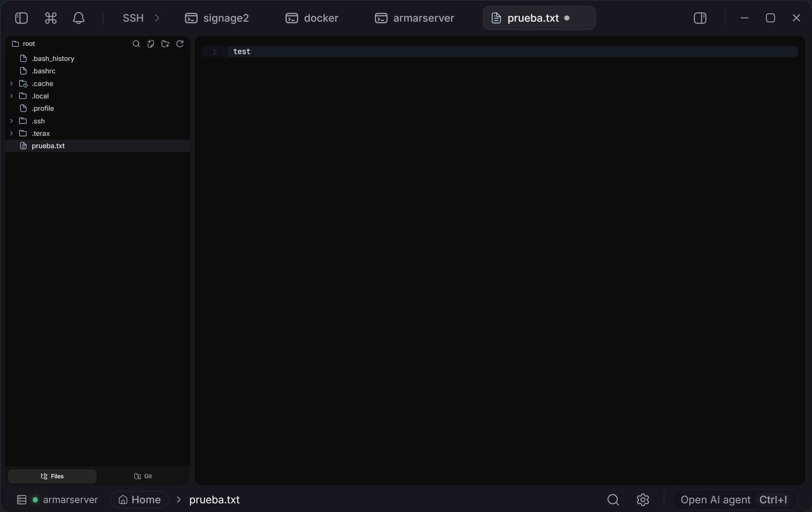
Task: Open the .bash_history file
Action: click(x=97, y=59)
